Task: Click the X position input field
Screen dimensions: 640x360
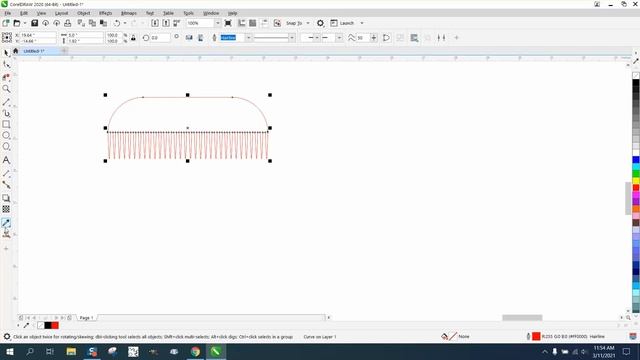Action: [x=38, y=36]
